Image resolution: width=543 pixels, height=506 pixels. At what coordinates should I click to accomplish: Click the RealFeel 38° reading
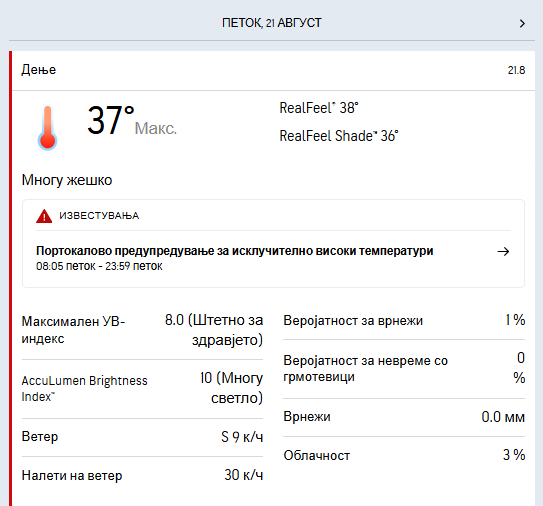pos(319,108)
